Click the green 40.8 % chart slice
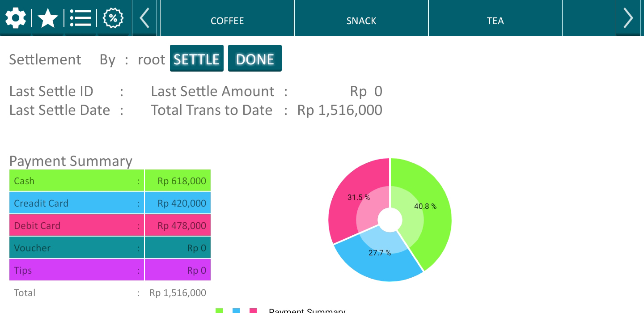This screenshot has width=644, height=322. [x=427, y=210]
